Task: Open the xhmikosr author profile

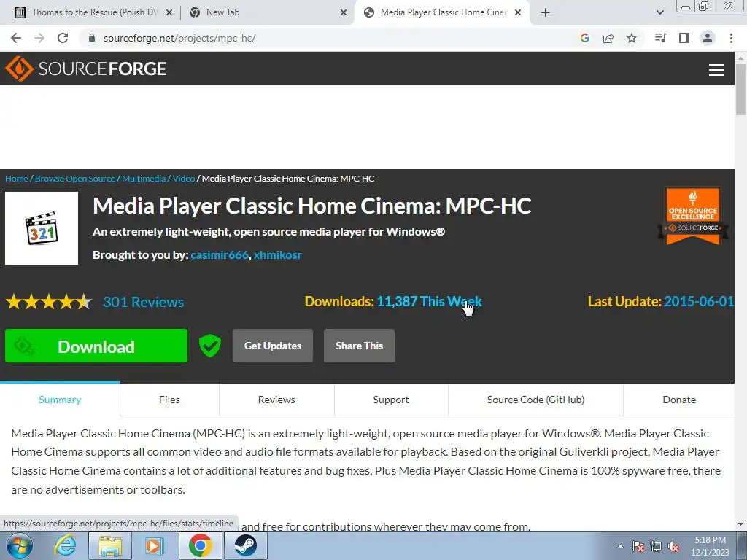Action: 278,255
